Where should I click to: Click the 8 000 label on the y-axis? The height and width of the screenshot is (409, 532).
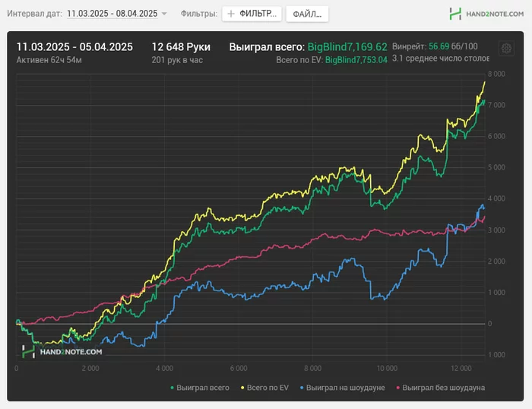pos(496,74)
